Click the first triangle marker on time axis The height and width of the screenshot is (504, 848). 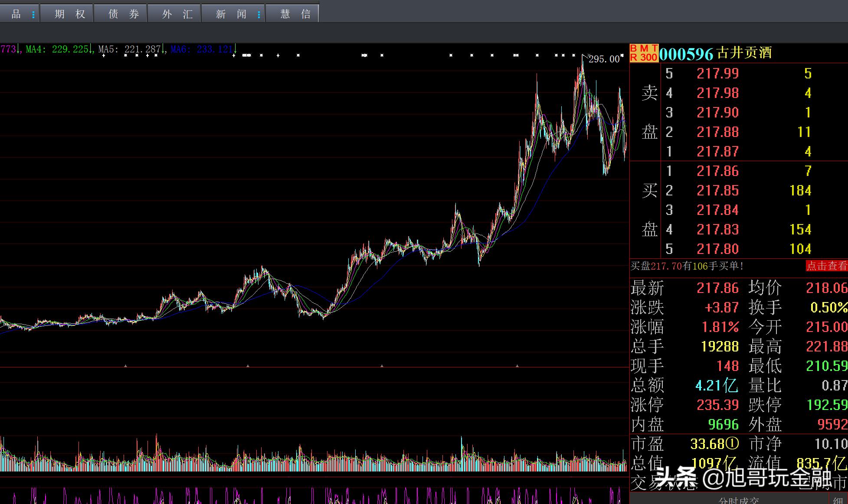tap(125, 366)
